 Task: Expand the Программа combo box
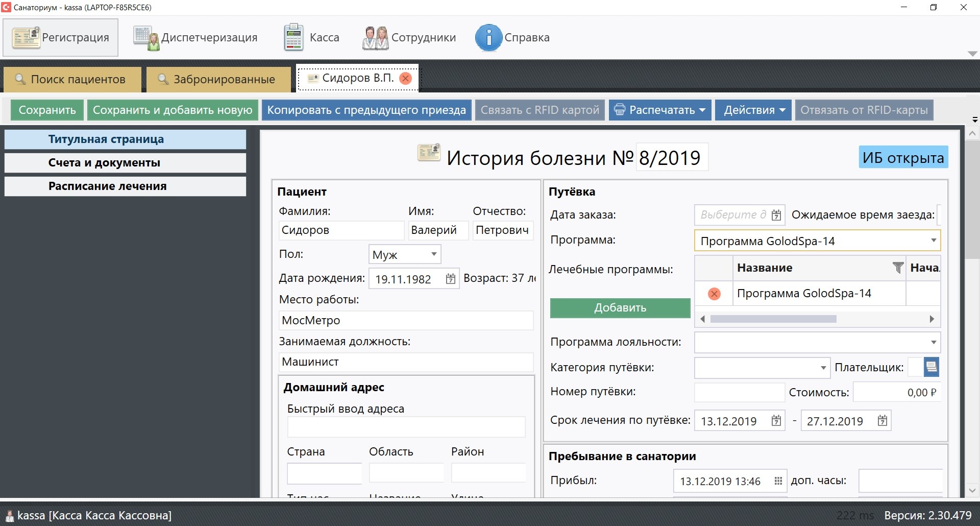click(933, 241)
